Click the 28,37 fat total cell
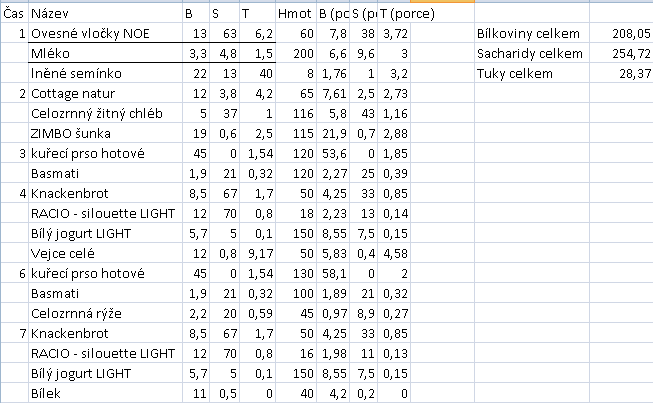Image resolution: width=653 pixels, height=403 pixels. 621,73
